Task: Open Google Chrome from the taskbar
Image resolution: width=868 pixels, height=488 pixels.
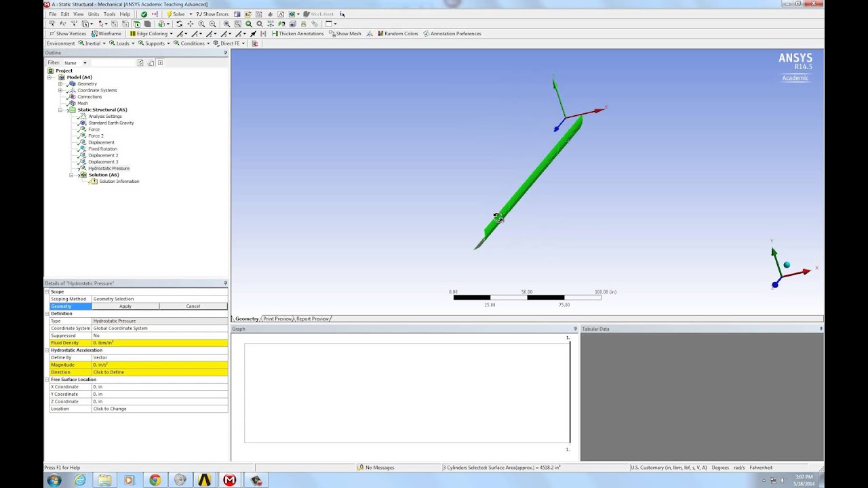Action: (x=155, y=480)
